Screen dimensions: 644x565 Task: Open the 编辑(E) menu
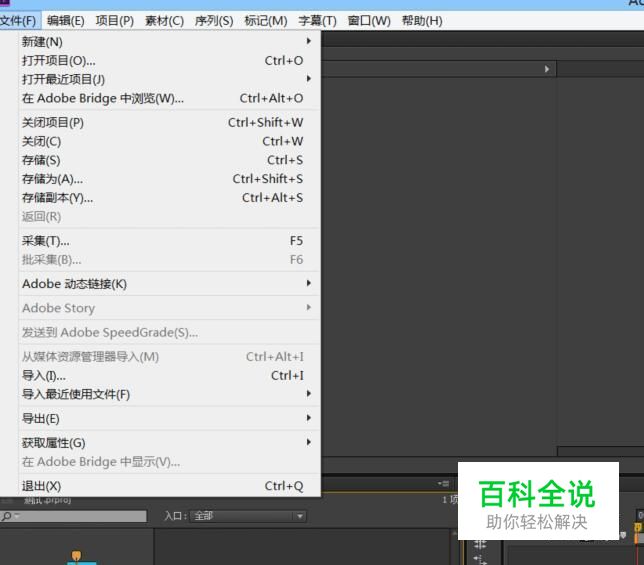[66, 21]
